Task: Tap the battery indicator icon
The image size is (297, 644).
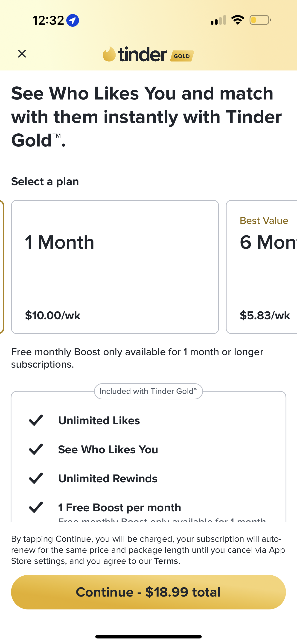Action: coord(260,20)
